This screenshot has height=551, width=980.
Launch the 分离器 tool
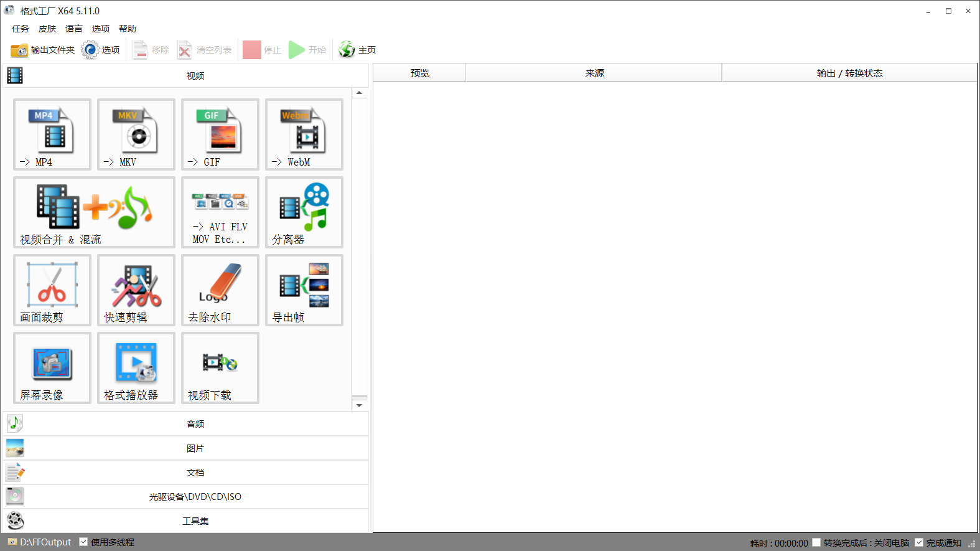[x=304, y=212]
